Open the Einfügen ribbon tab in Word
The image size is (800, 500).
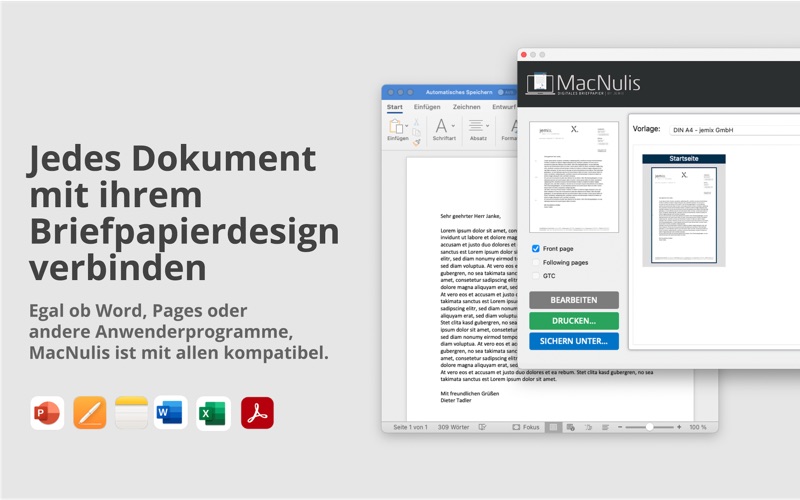(427, 107)
